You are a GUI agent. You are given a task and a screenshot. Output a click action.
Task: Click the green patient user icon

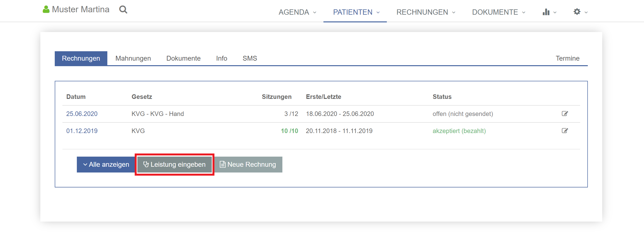[46, 10]
